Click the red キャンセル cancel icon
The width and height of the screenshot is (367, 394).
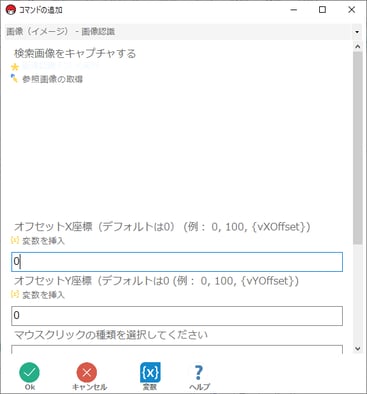(87, 372)
